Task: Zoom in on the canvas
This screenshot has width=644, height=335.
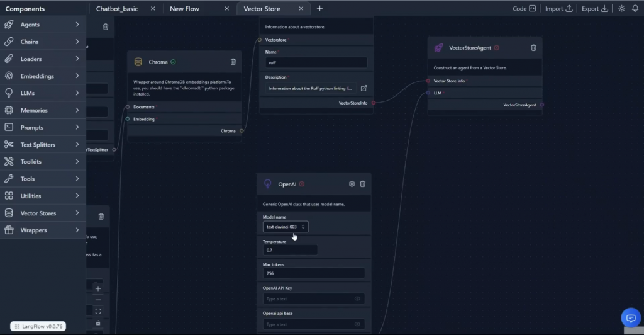Action: click(x=97, y=288)
